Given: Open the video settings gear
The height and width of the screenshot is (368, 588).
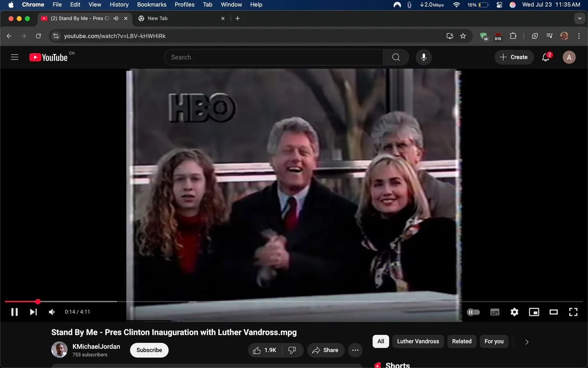Looking at the screenshot, I should coord(514,312).
